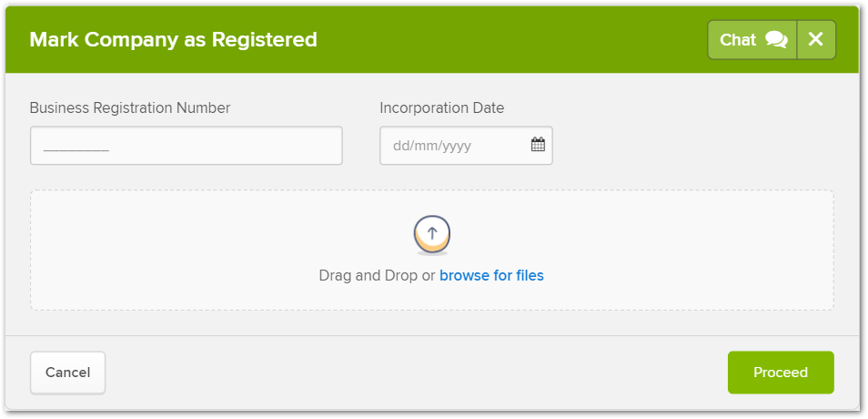Open the Chat button in header
Image resolution: width=868 pixels, height=419 pixels.
[x=752, y=40]
